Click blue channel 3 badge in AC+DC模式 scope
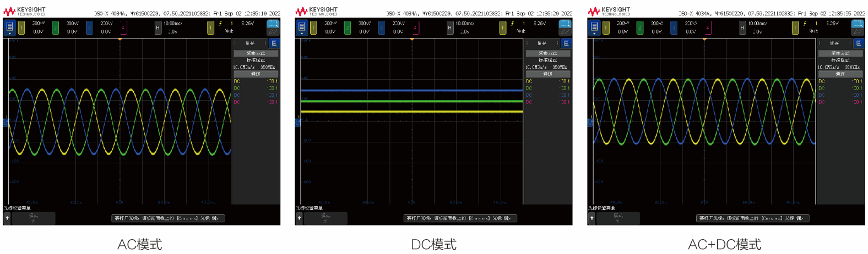868x254 pixels. click(674, 27)
